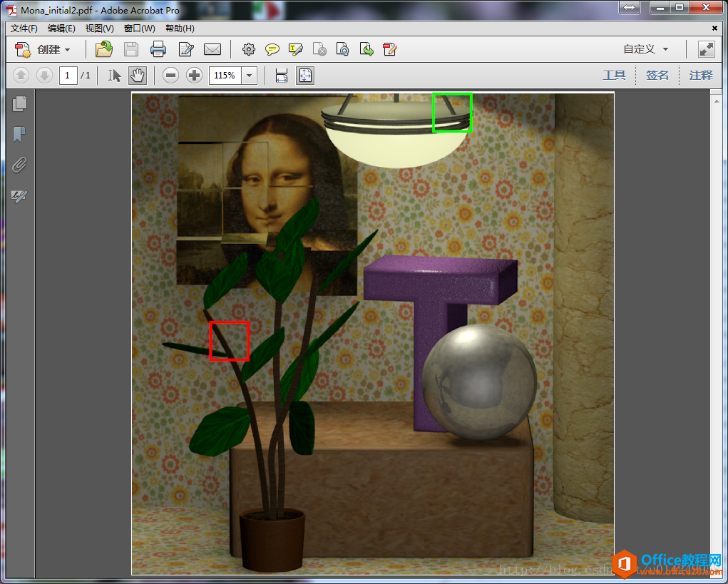This screenshot has height=584, width=728.
Task: Open the 文件(F) menu
Action: [x=24, y=29]
